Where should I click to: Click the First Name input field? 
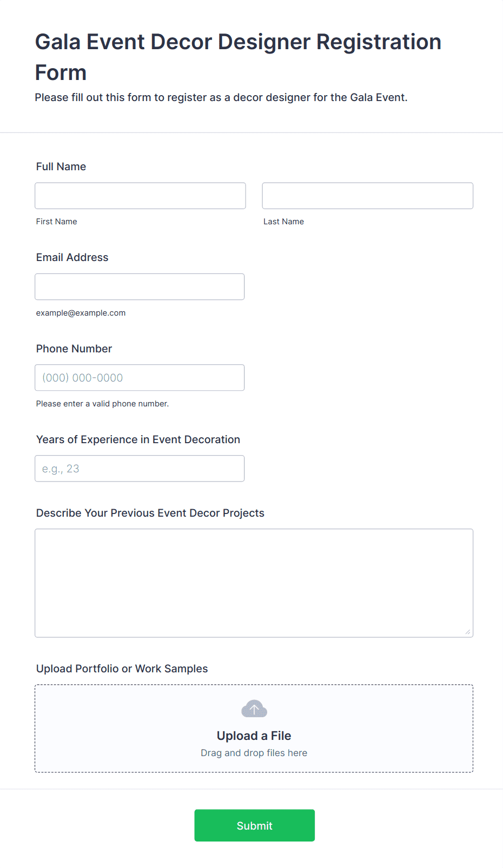pyautogui.click(x=140, y=196)
